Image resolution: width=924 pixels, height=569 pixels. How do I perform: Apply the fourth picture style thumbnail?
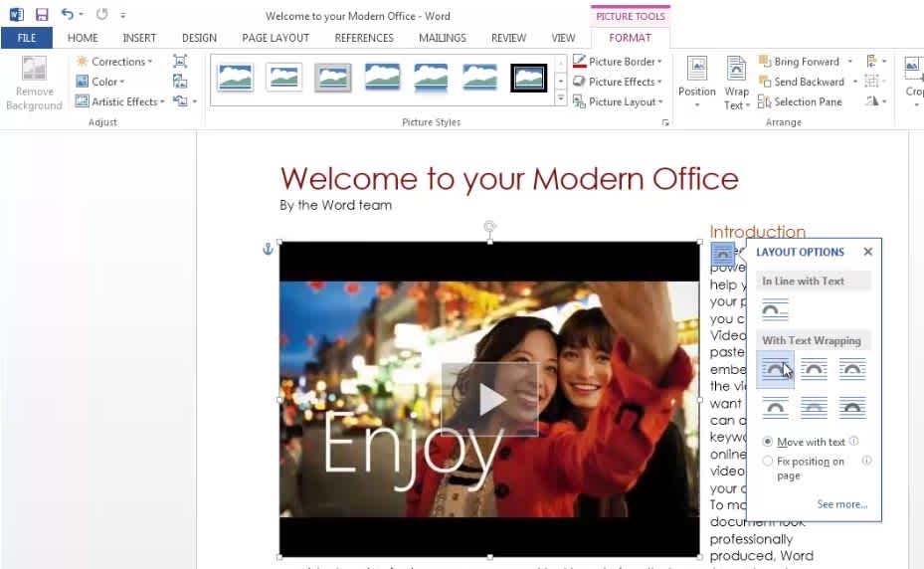click(x=383, y=78)
